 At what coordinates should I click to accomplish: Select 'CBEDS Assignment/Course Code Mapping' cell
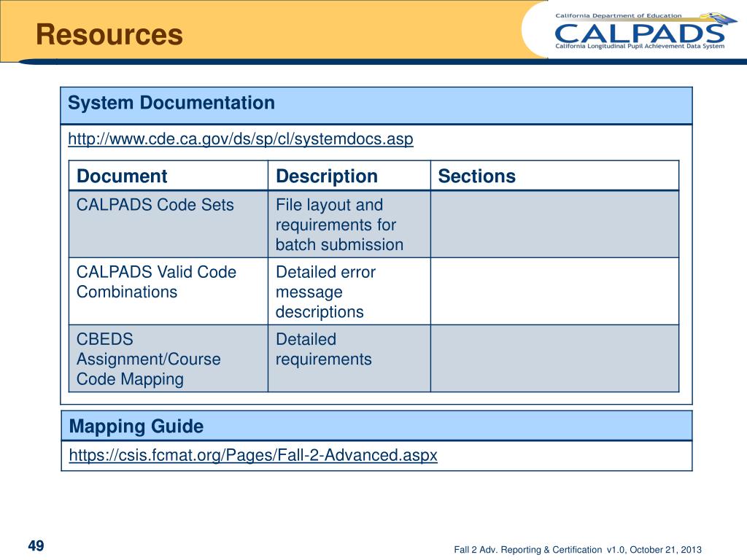[x=169, y=359]
